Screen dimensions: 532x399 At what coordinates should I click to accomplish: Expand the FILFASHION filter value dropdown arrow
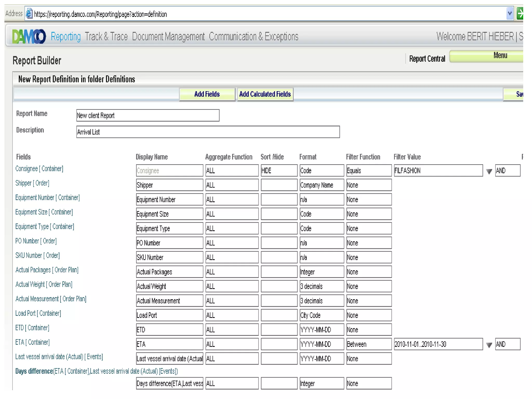click(489, 171)
